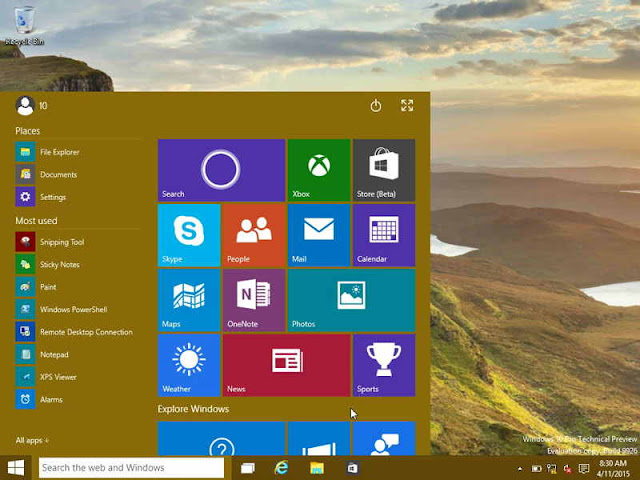Viewport: 640px width, 480px height.
Task: Open Task View on the taskbar
Action: pyautogui.click(x=247, y=468)
